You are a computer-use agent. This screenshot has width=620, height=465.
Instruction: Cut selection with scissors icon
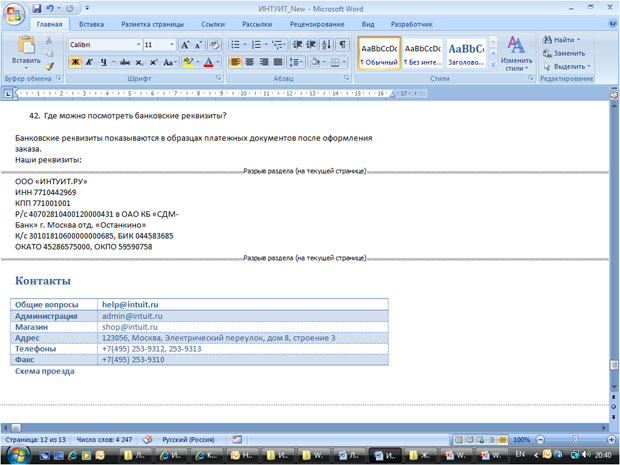[49, 40]
